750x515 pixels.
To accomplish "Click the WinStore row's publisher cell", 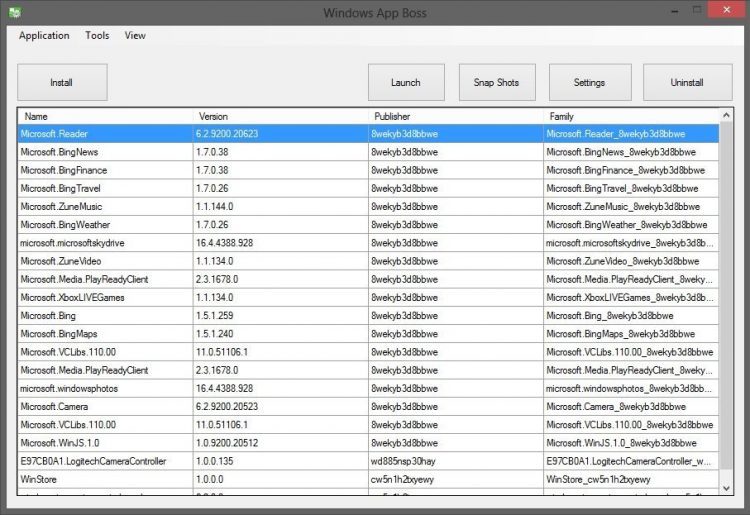I will pyautogui.click(x=455, y=479).
